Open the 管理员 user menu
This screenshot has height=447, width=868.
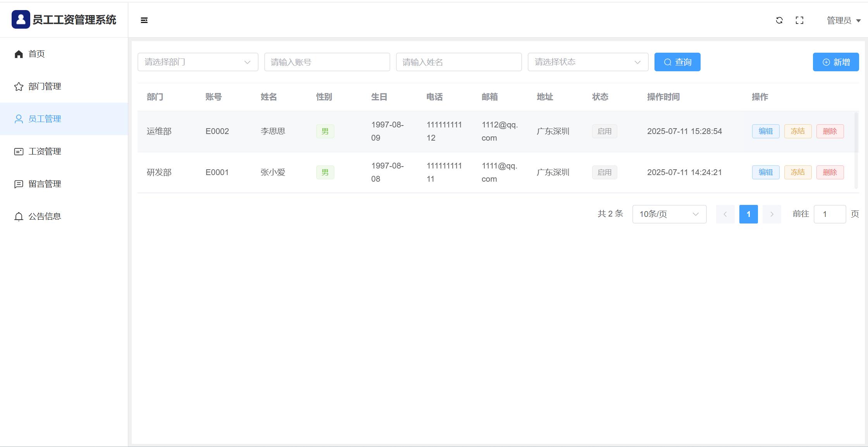843,20
